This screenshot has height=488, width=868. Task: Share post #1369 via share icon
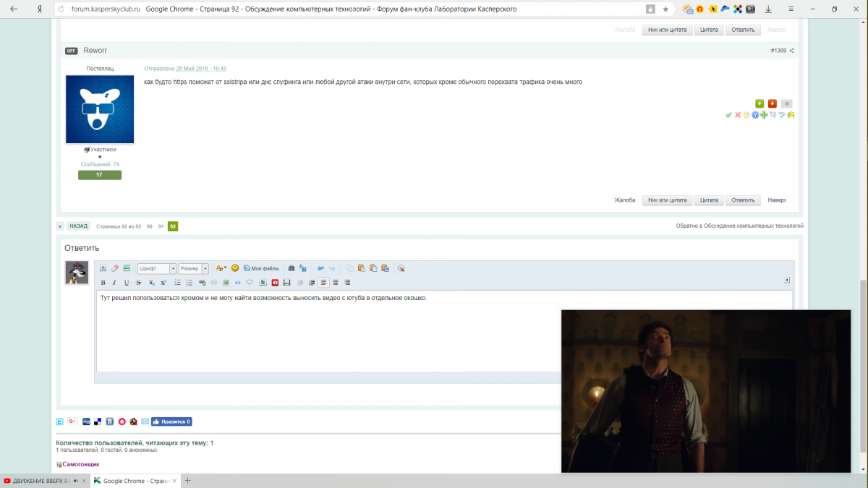click(792, 51)
